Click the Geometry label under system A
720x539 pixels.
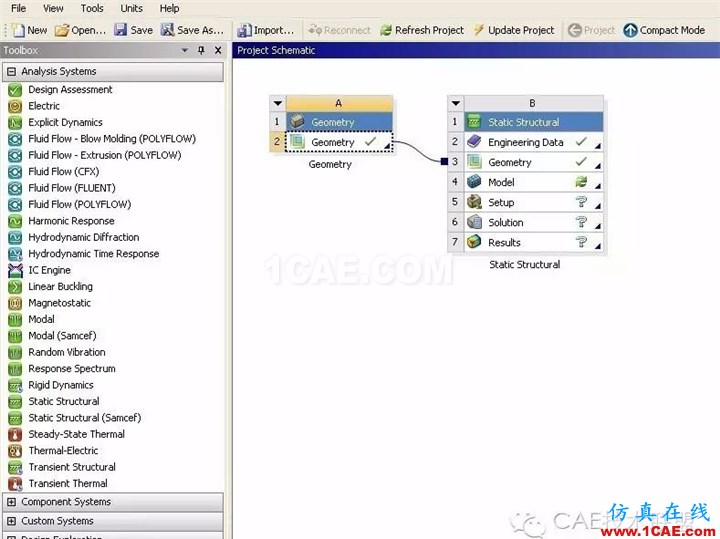[x=330, y=164]
